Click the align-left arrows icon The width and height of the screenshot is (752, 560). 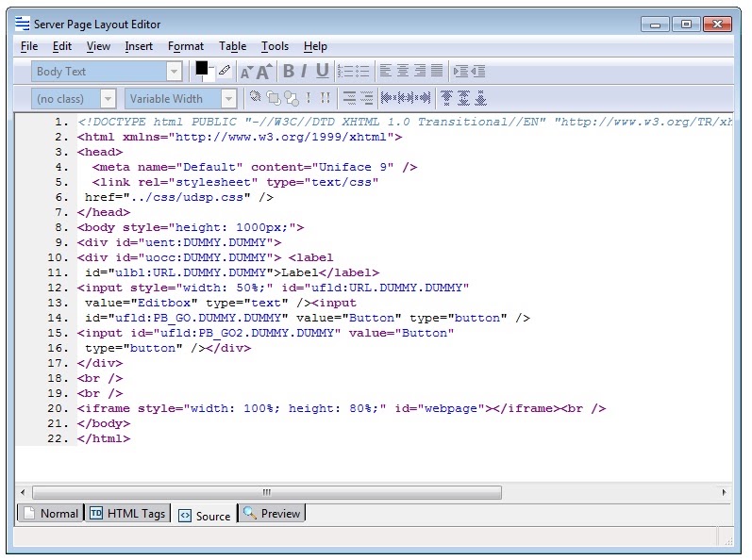(389, 98)
